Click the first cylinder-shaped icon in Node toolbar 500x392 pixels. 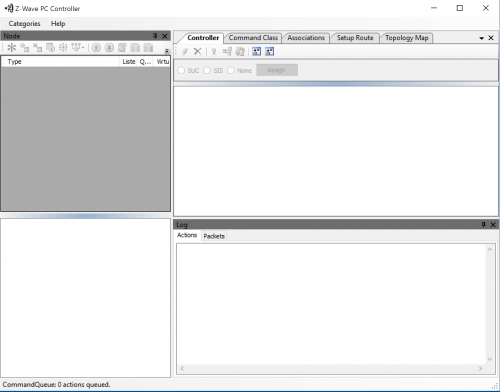[x=135, y=48]
